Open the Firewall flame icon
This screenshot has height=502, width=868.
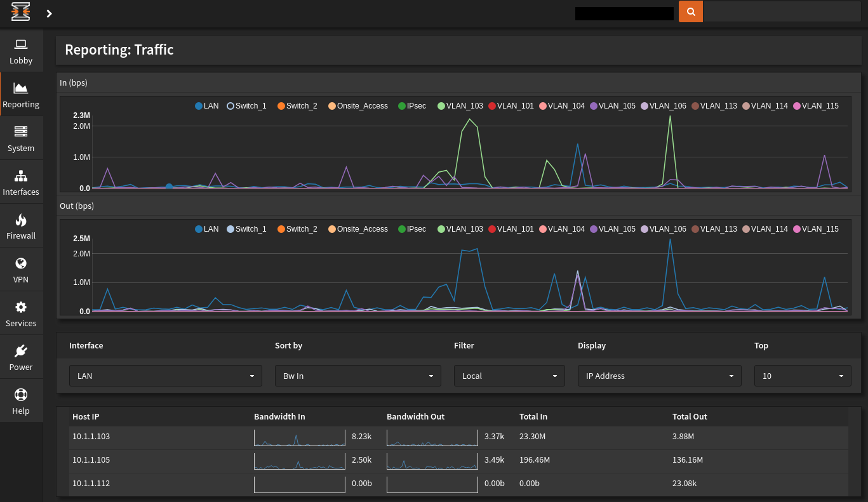21,220
